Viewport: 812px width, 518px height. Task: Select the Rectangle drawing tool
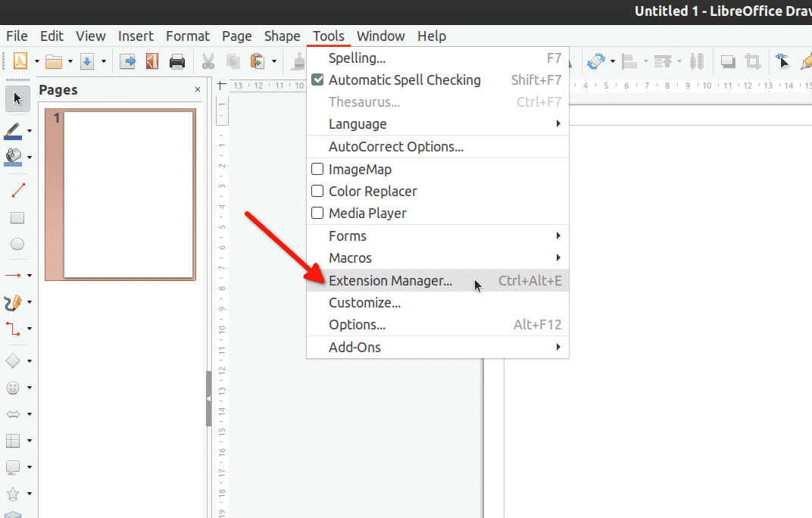[x=17, y=218]
